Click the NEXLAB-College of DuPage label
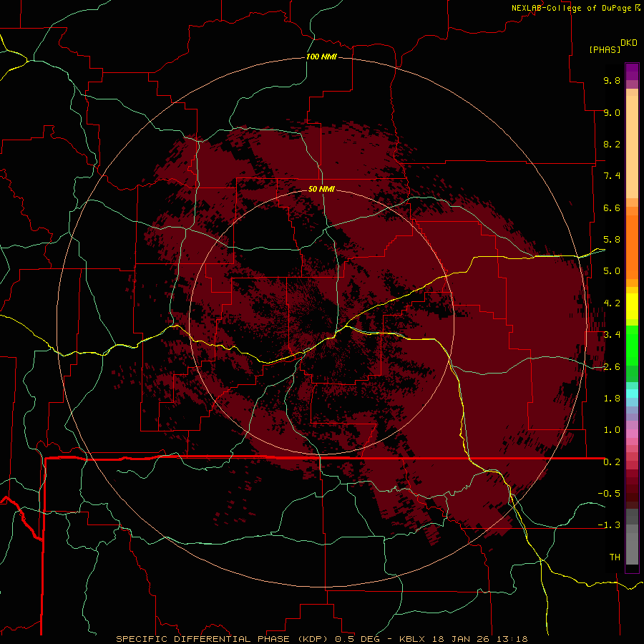The height and width of the screenshot is (644, 644). [571, 8]
